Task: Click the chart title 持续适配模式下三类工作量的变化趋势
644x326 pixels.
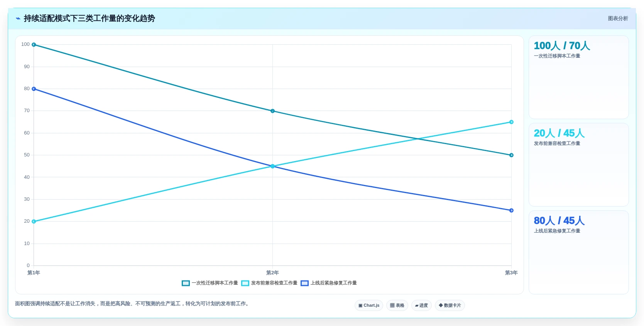Action: (x=89, y=18)
